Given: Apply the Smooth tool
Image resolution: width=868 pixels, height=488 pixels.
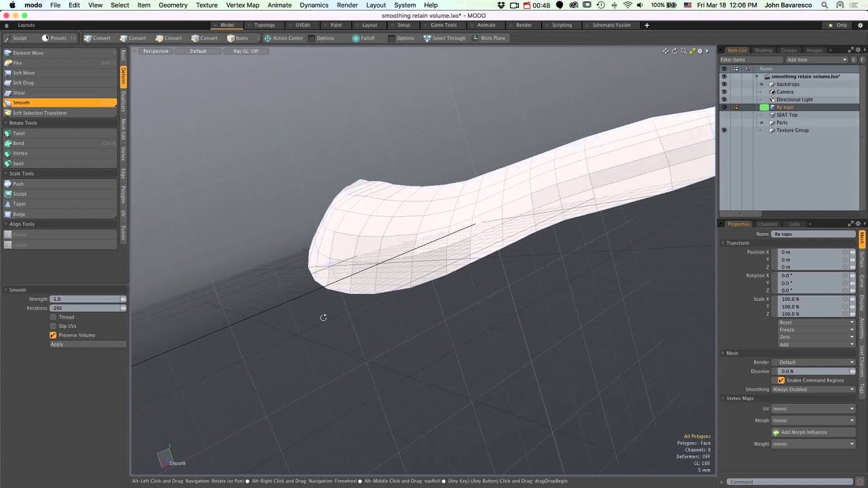Looking at the screenshot, I should click(x=87, y=344).
